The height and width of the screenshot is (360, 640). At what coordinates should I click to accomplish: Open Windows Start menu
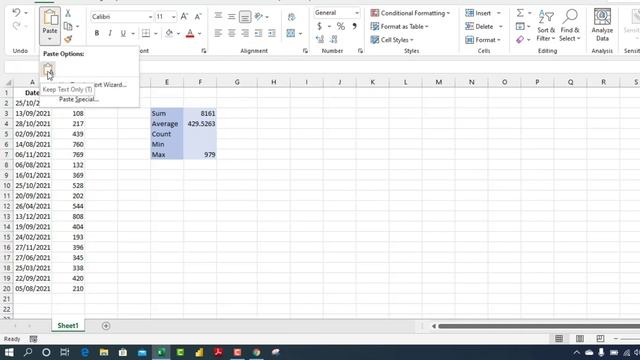(x=9, y=352)
